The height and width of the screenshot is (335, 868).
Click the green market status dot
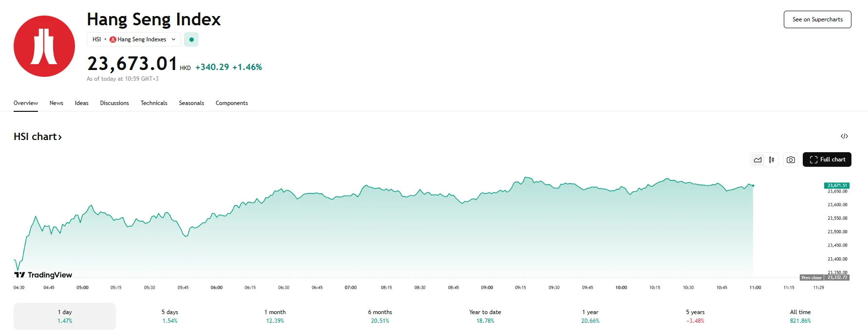(x=191, y=39)
